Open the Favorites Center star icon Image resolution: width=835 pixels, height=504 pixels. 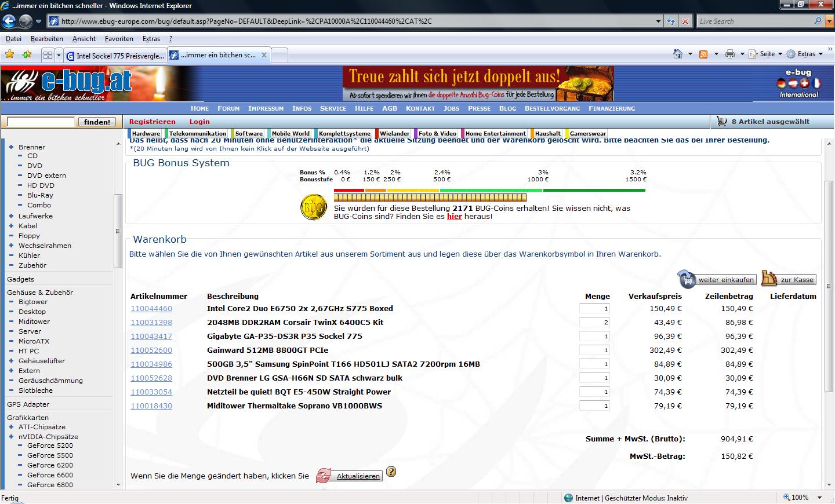9,54
